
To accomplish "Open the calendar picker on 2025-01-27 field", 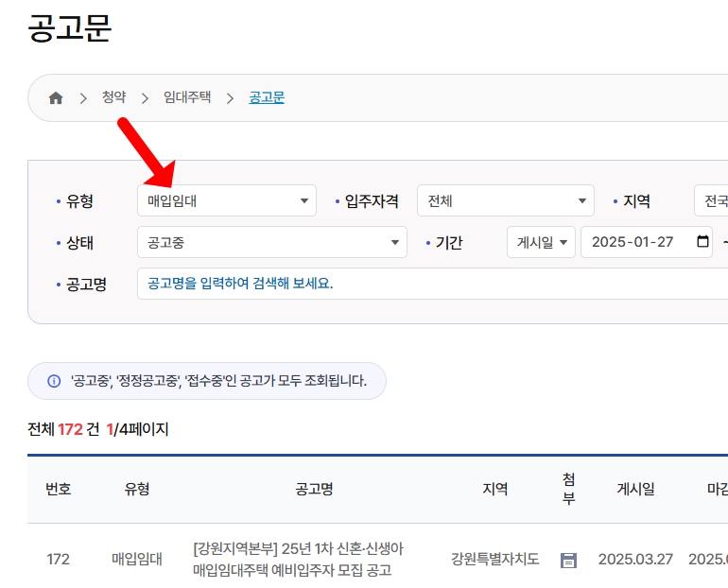I will pyautogui.click(x=702, y=241).
